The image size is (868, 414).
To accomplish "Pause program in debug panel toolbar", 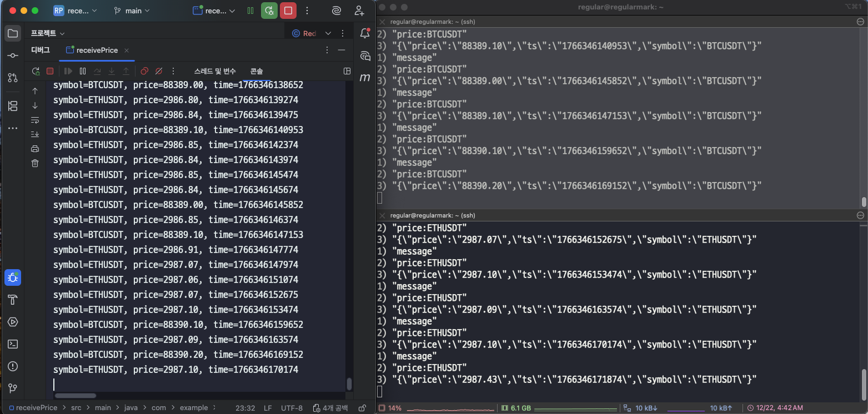I will pos(83,71).
